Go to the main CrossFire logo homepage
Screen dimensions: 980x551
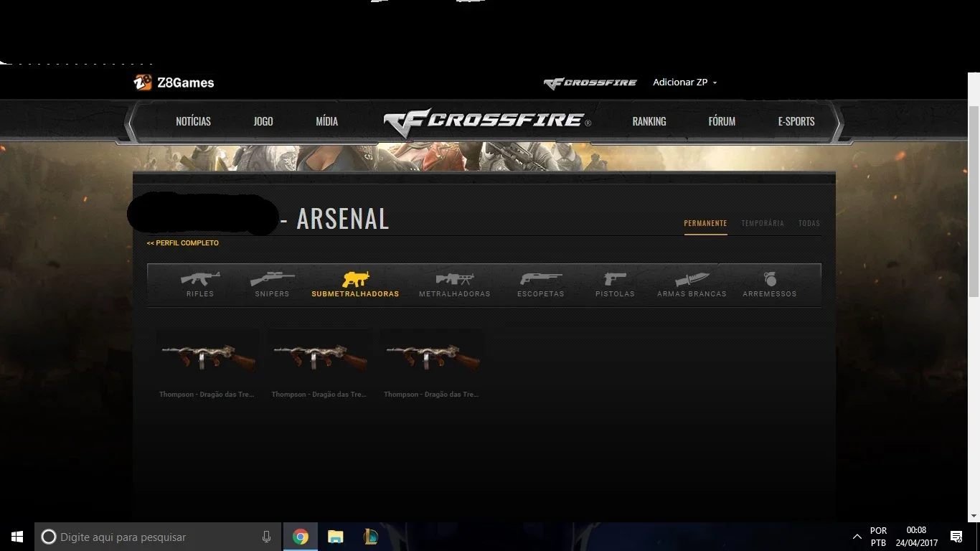pyautogui.click(x=487, y=122)
